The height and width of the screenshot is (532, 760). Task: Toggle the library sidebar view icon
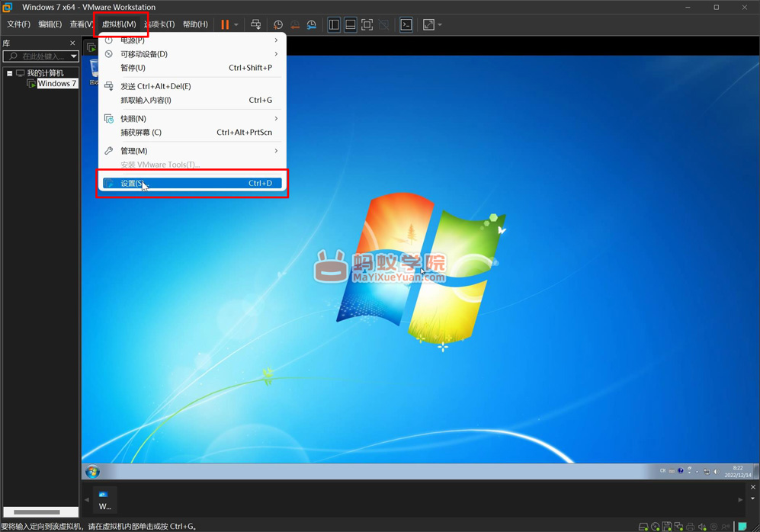pos(334,24)
